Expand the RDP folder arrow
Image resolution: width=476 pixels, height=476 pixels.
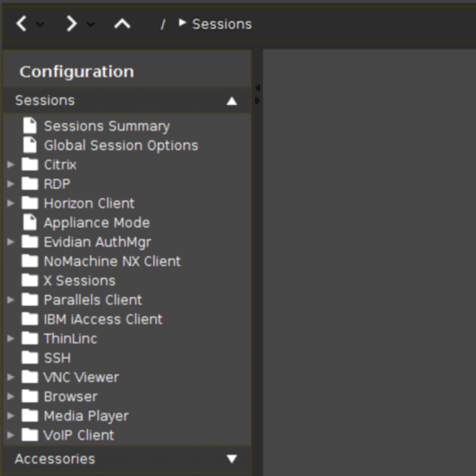[x=11, y=184]
